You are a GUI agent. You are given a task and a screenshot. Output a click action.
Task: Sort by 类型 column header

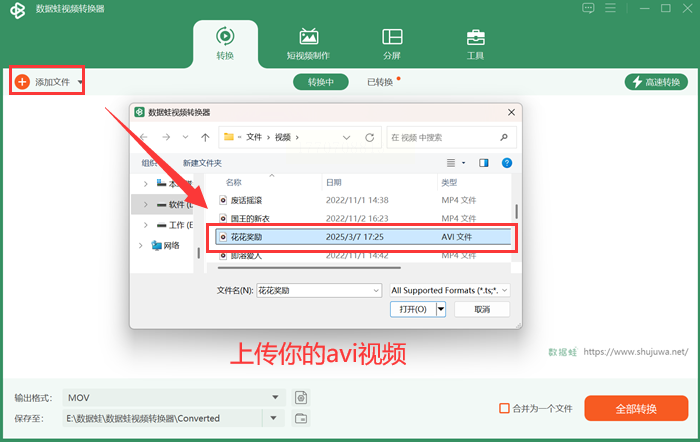(x=449, y=182)
